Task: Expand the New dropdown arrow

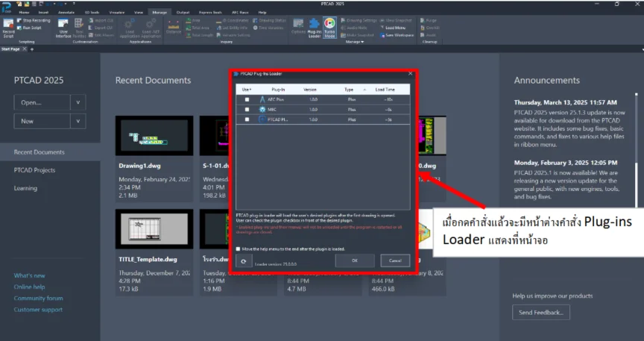Action: point(78,122)
